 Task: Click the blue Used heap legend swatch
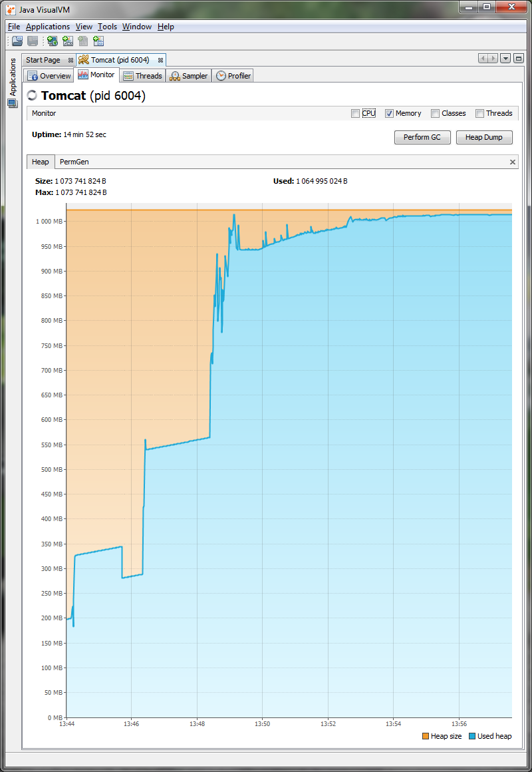pos(472,737)
